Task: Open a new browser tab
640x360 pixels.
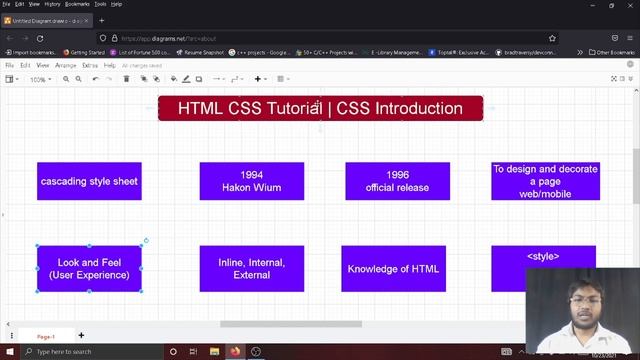Action: [102, 20]
